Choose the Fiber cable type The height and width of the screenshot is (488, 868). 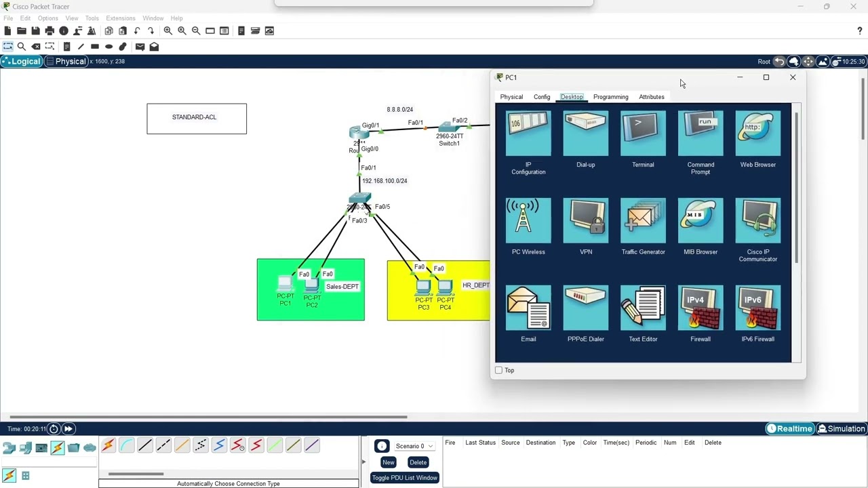(x=182, y=445)
